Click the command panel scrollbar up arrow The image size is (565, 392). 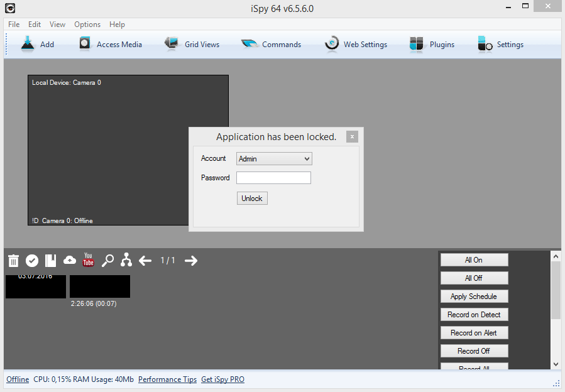point(556,256)
